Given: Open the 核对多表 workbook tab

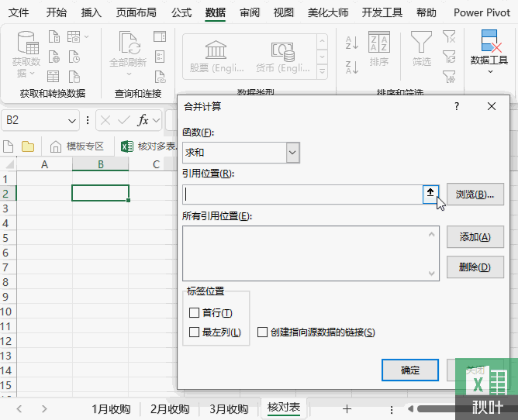Looking at the screenshot, I should click(150, 146).
